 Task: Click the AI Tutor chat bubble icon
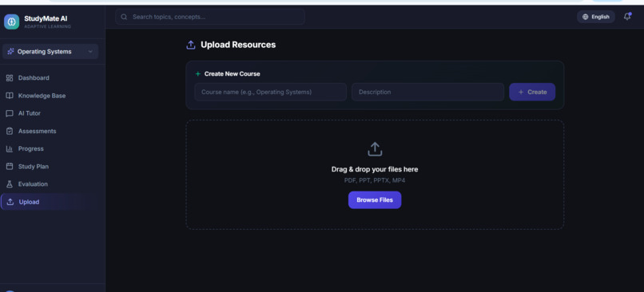tap(10, 113)
